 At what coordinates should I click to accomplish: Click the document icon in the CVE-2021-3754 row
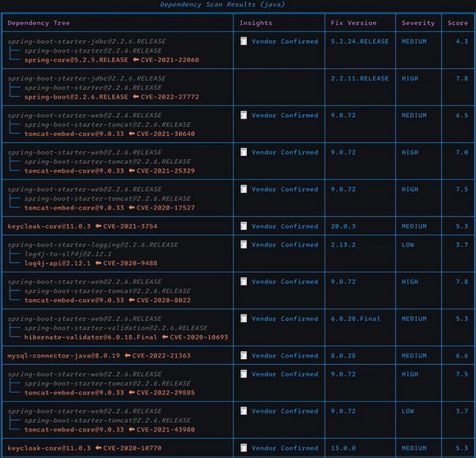click(243, 226)
